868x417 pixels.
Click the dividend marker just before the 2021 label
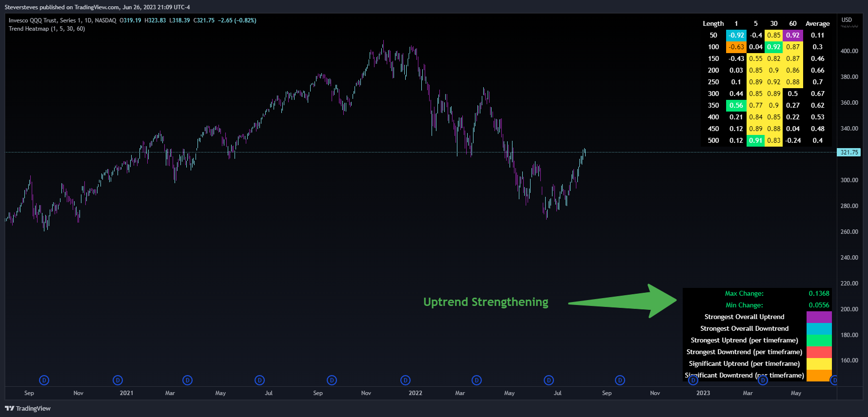(x=118, y=380)
